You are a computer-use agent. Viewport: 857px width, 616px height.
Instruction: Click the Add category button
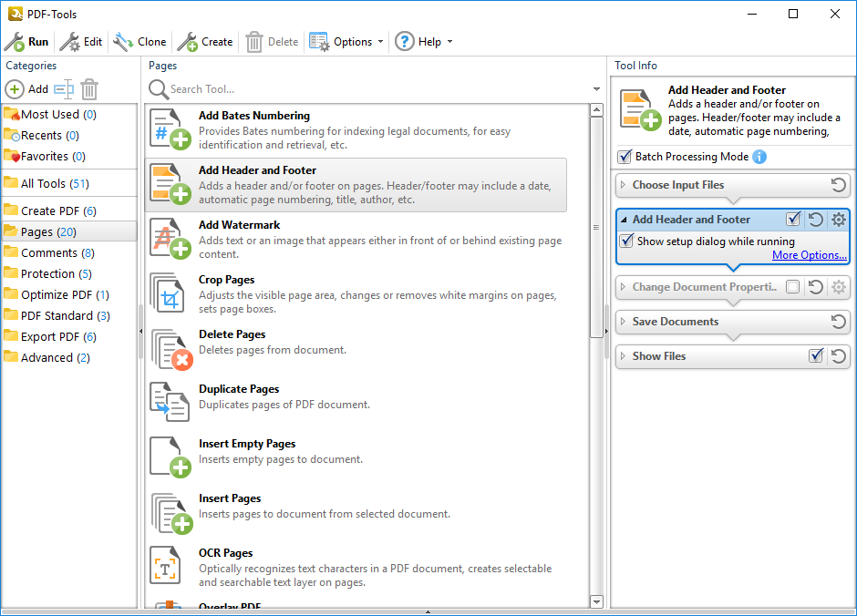tap(27, 89)
